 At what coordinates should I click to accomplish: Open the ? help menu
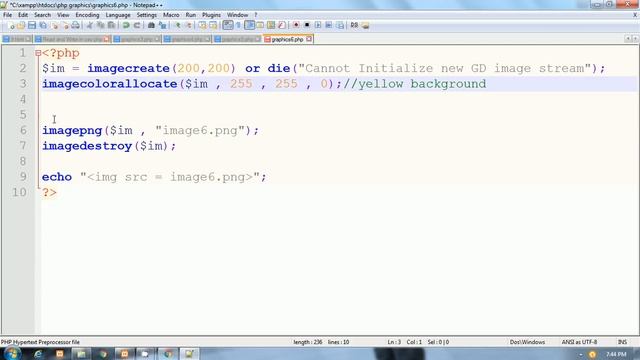(256, 15)
